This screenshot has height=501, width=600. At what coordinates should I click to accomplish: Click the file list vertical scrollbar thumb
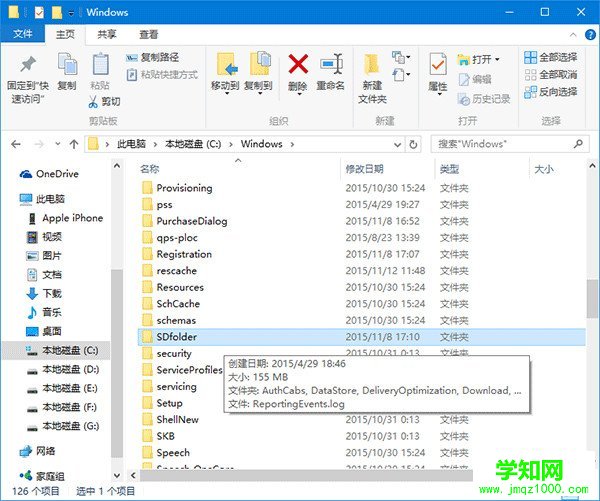592,299
